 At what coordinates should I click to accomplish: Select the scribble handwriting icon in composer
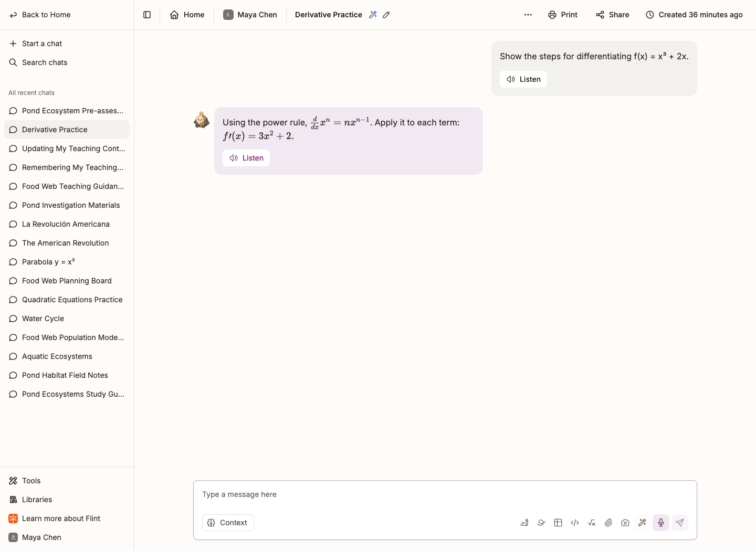tap(541, 523)
